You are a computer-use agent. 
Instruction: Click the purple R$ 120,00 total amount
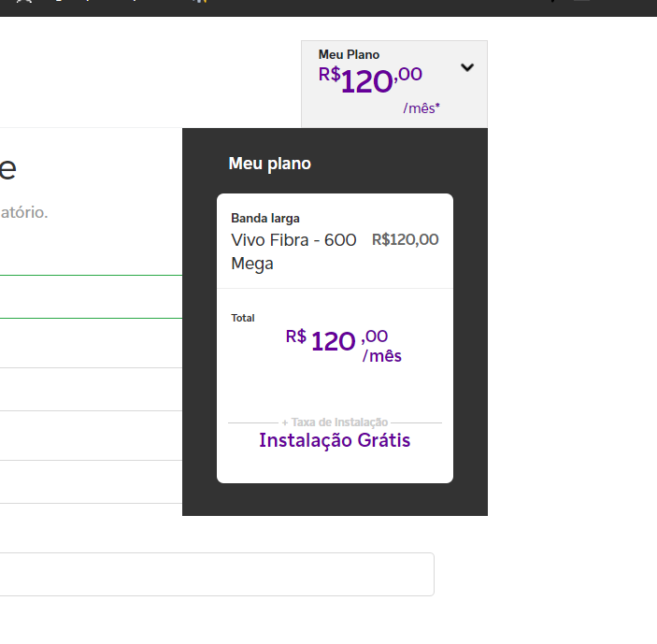336,340
